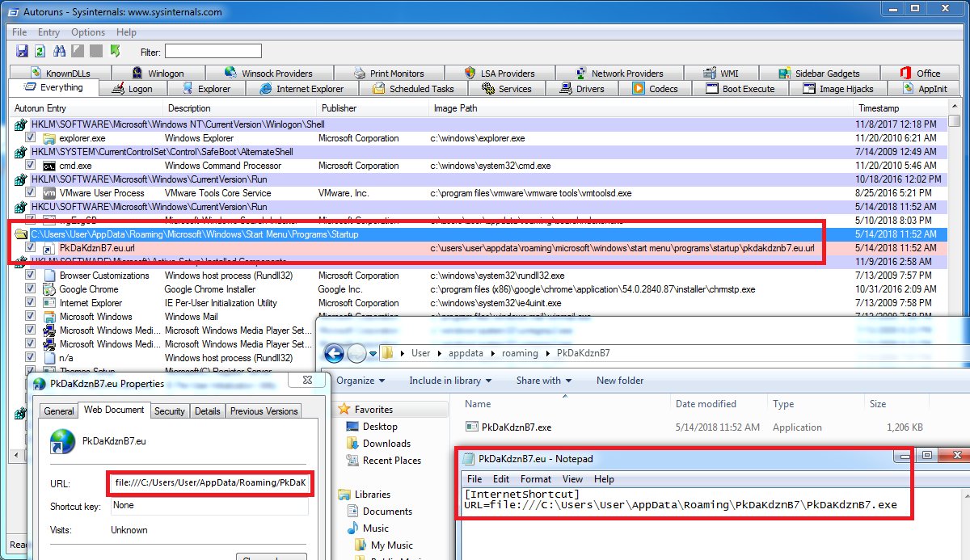Open Recent Places in Explorer favorites
The width and height of the screenshot is (970, 560).
pyautogui.click(x=392, y=460)
